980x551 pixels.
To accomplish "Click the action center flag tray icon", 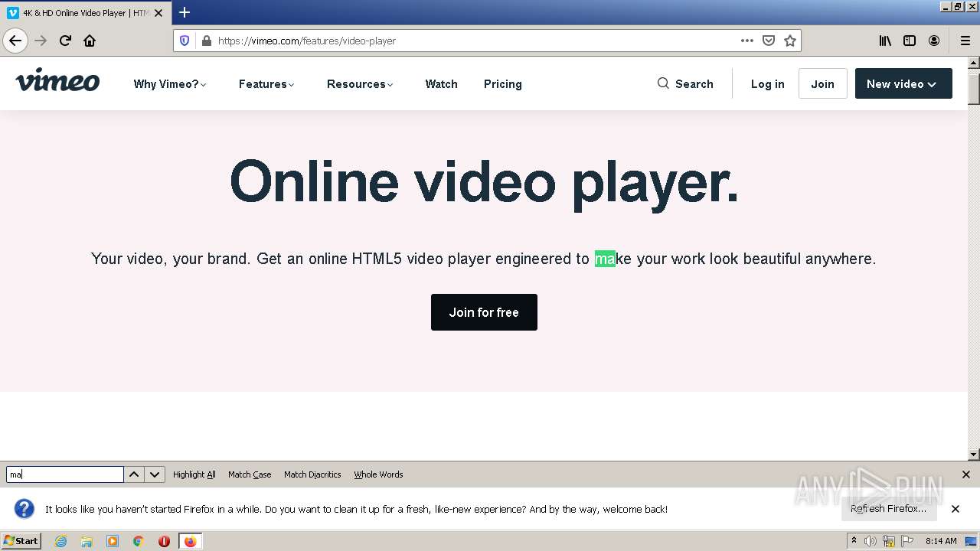I will 907,541.
